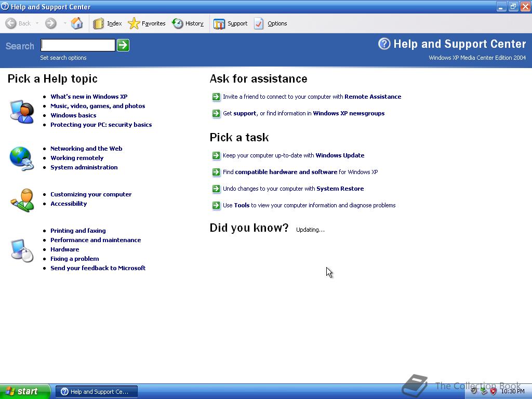Click the green arrow beside Get support
Image resolution: width=532 pixels, height=399 pixels.
(216, 113)
